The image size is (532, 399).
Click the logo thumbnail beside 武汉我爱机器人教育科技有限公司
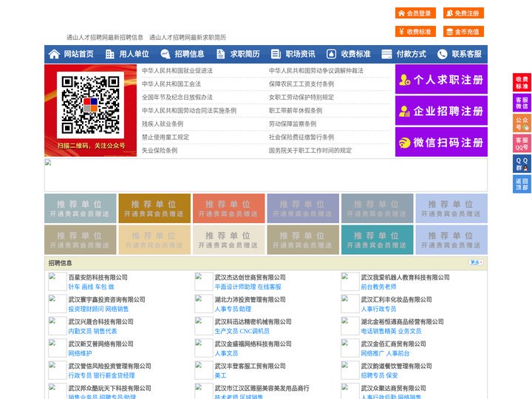(x=349, y=282)
